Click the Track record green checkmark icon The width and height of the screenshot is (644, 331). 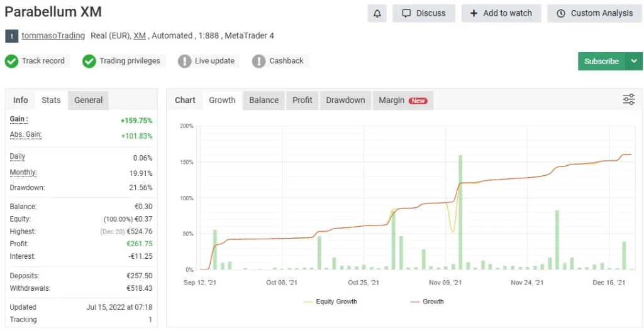click(x=11, y=61)
